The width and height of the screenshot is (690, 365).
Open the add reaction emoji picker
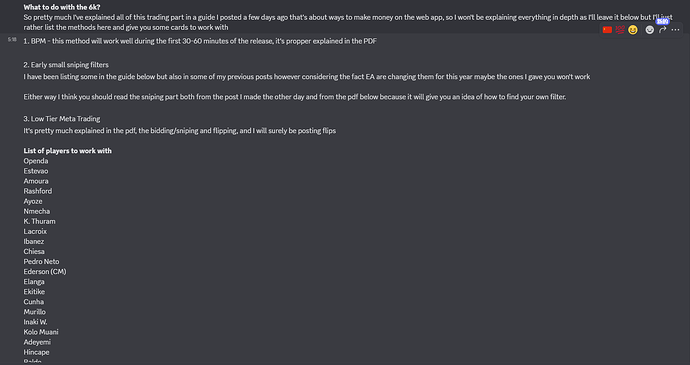(650, 30)
